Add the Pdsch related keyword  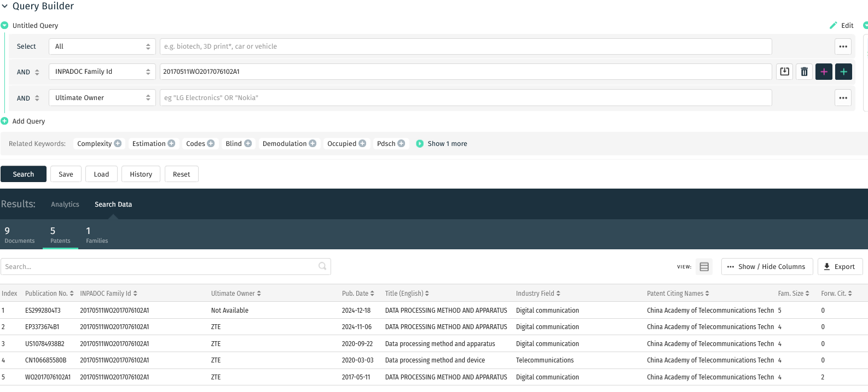pos(401,143)
